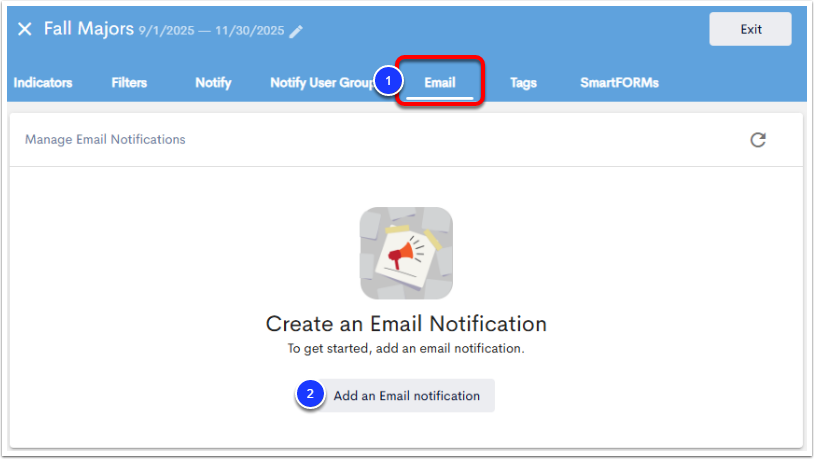Click the Exit button
This screenshot has height=459, width=814.
(750, 29)
